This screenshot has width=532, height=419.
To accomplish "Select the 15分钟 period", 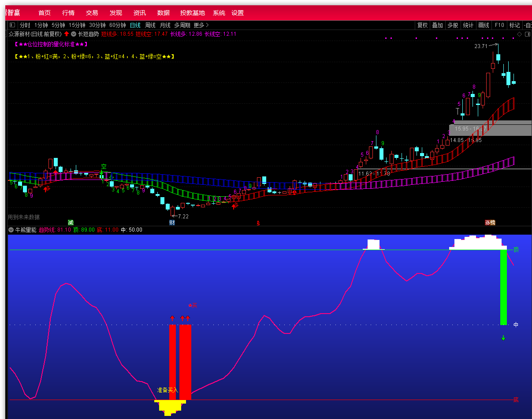I will pos(77,25).
